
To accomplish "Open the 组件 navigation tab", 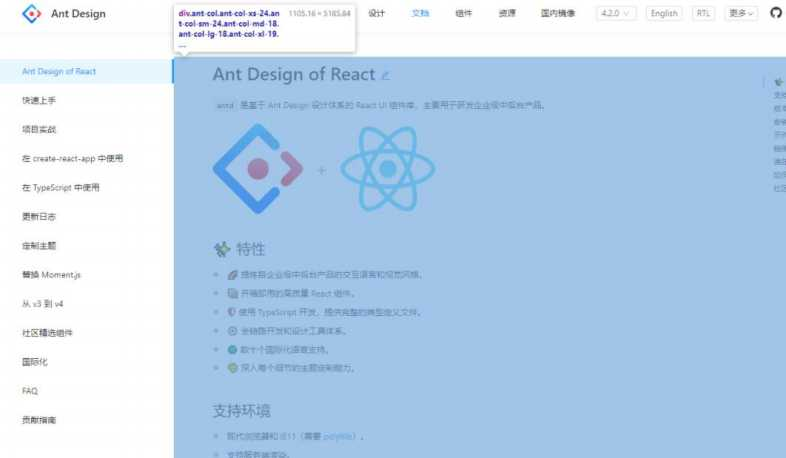I will [x=464, y=13].
